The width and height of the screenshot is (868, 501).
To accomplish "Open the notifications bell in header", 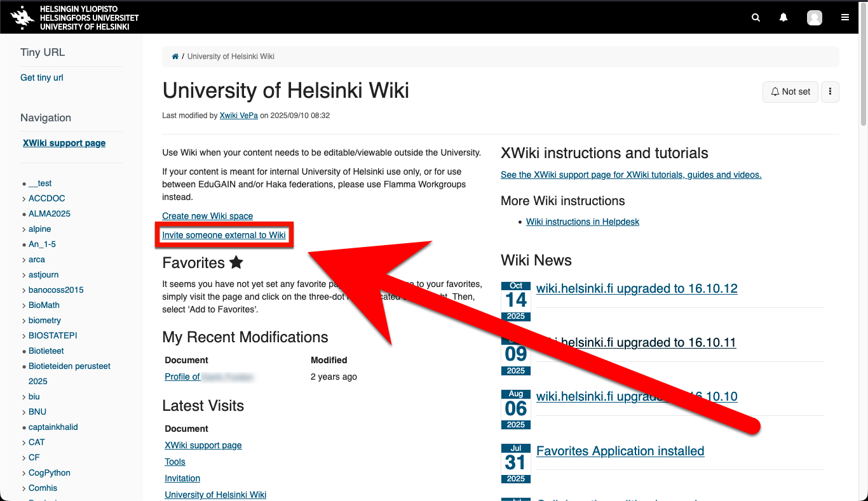I will coord(783,18).
